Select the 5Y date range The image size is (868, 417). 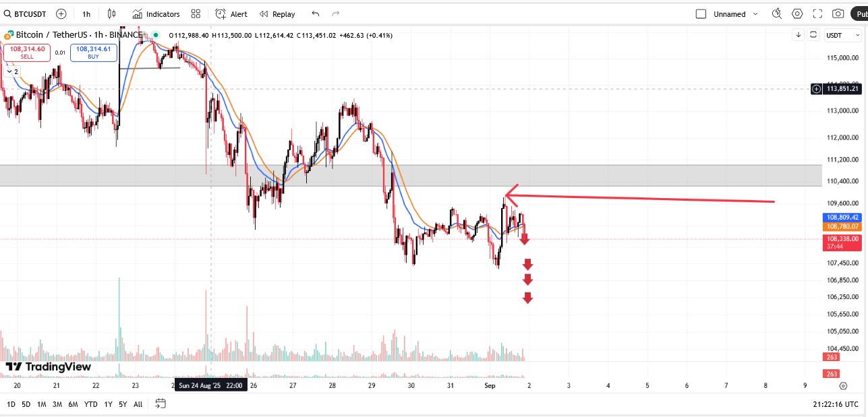coord(123,404)
